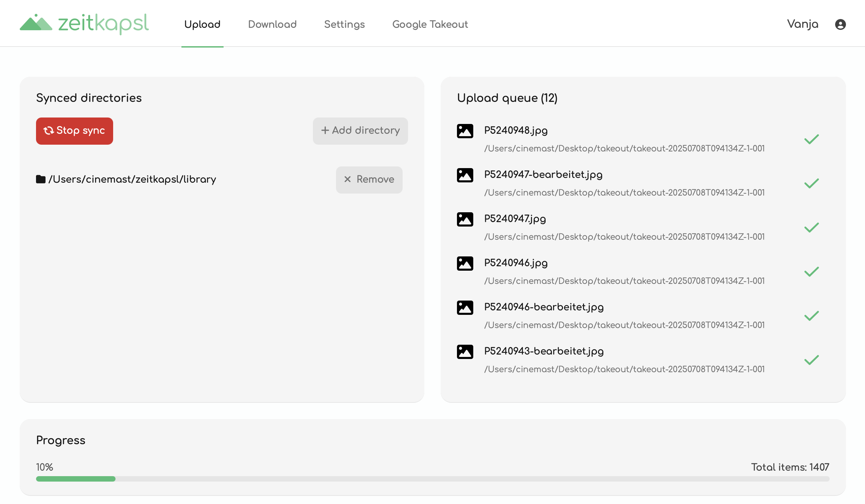
Task: Select file name P5240946.jpg
Action: [515, 263]
